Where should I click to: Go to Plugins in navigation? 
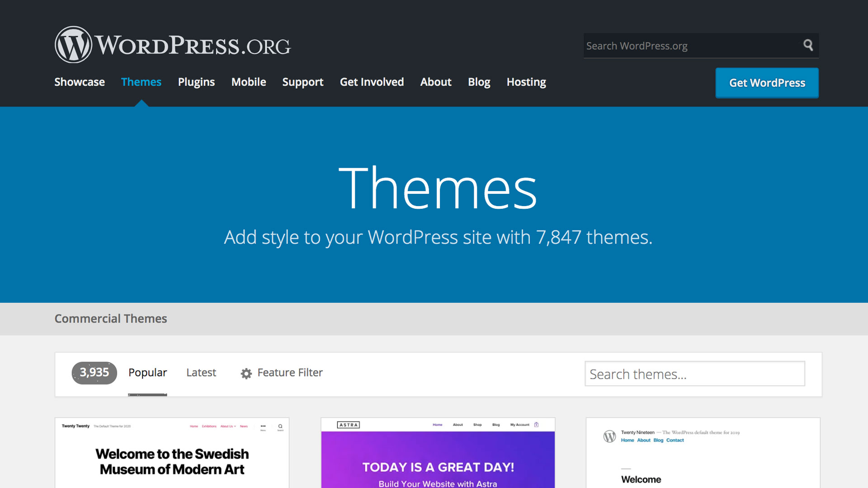coord(196,82)
